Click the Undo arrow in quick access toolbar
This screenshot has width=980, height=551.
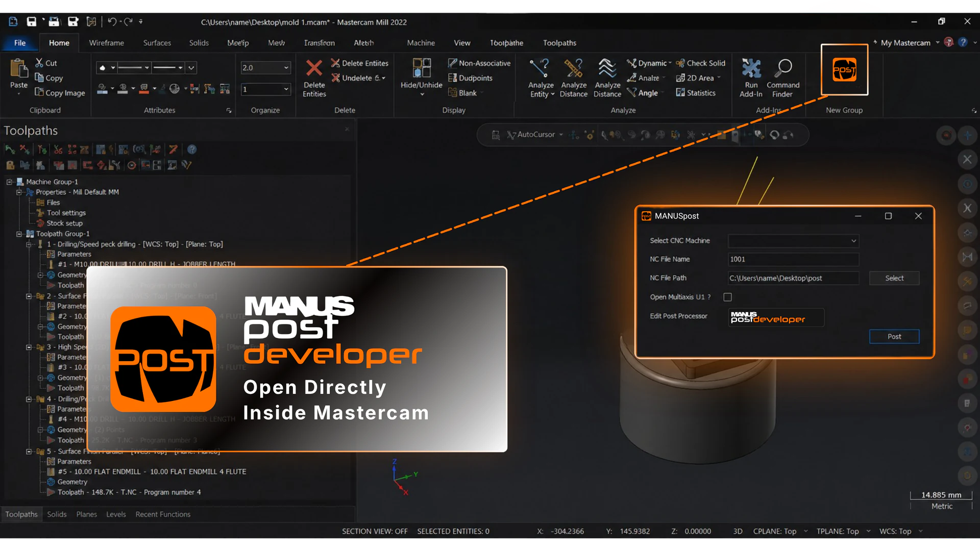coord(111,21)
